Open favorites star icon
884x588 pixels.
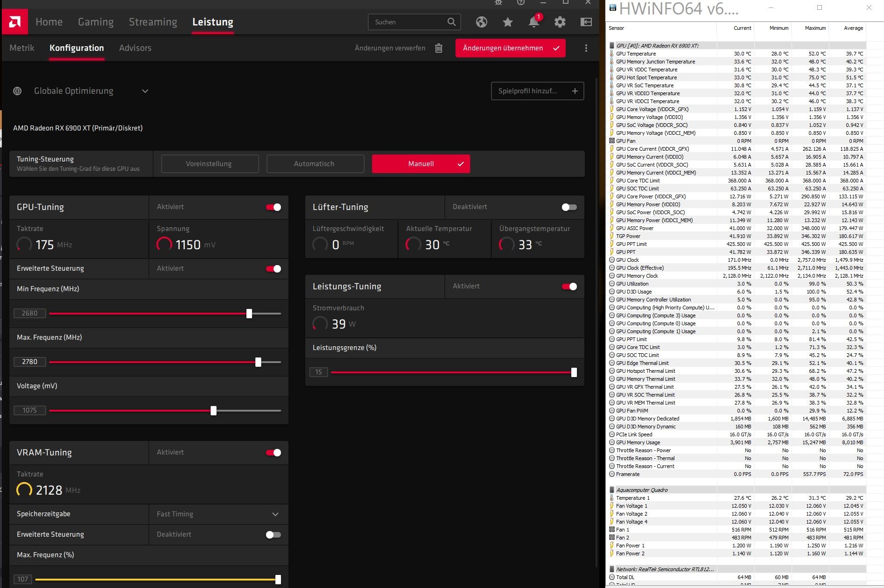pyautogui.click(x=508, y=22)
